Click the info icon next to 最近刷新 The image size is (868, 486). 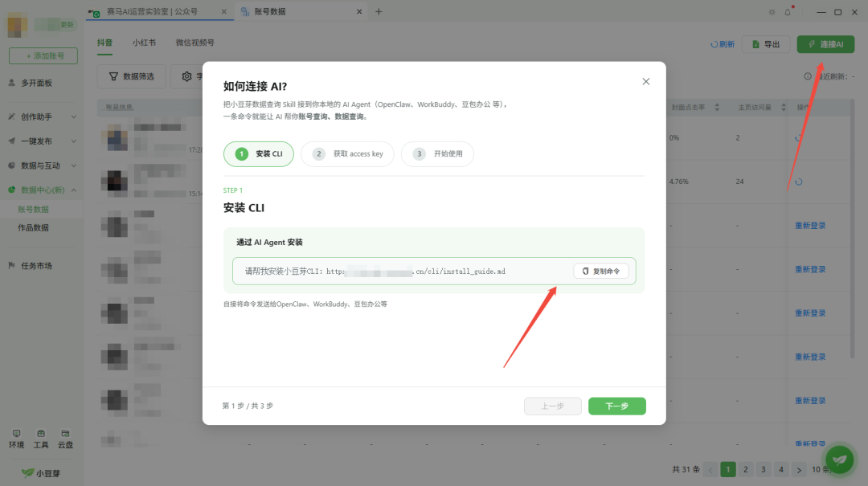(x=808, y=76)
